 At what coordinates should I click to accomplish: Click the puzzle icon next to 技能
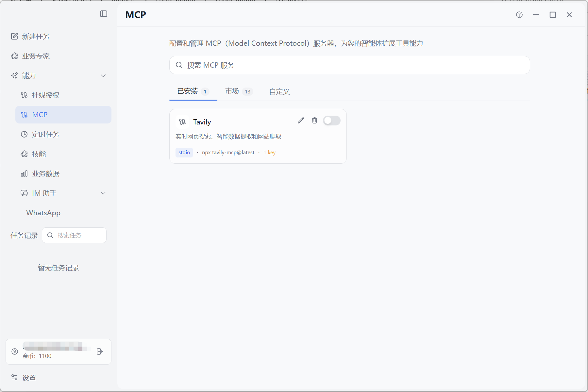[24, 154]
